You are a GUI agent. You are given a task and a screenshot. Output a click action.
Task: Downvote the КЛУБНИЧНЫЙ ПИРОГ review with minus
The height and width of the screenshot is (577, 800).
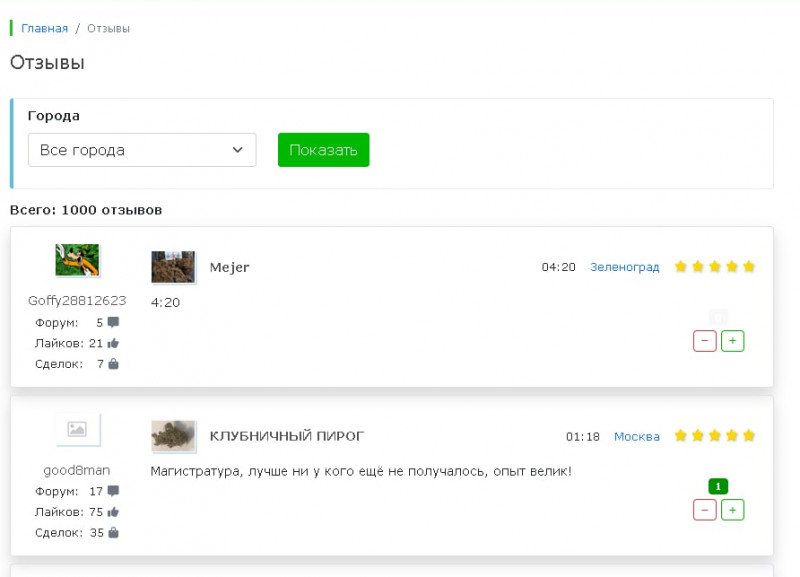[x=704, y=510]
